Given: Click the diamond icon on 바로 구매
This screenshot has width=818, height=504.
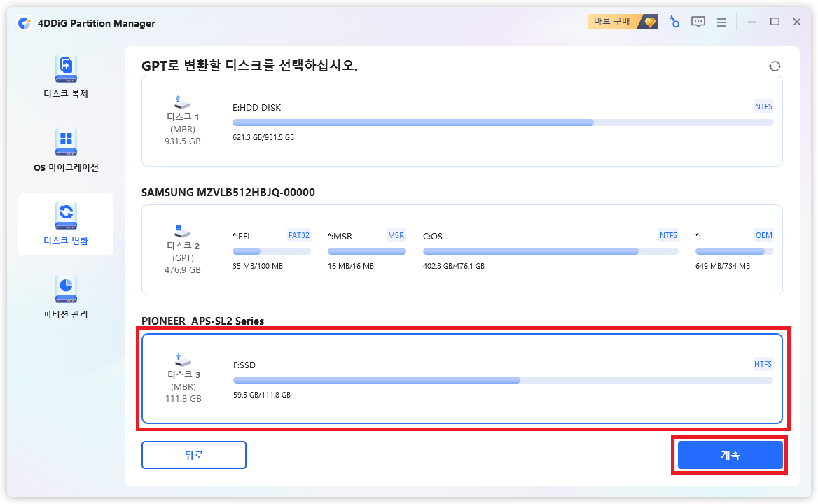Looking at the screenshot, I should coord(649,22).
